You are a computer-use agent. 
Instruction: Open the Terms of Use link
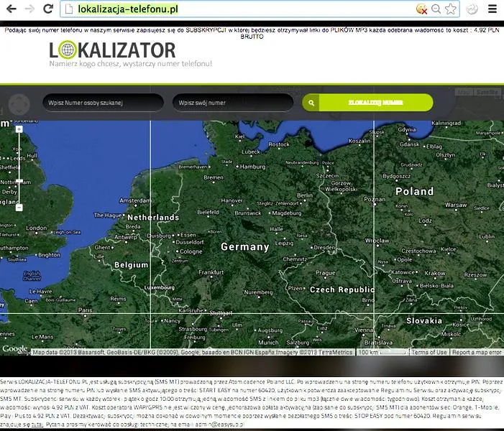[x=429, y=352]
